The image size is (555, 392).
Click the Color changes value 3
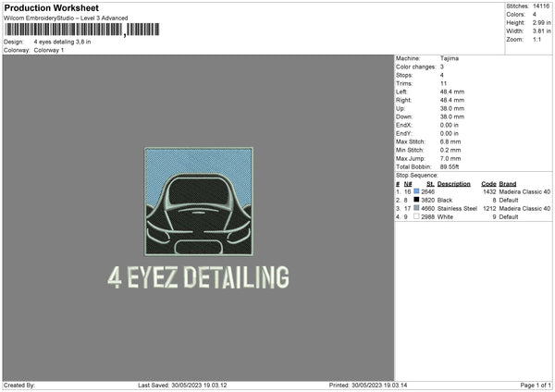(x=442, y=67)
